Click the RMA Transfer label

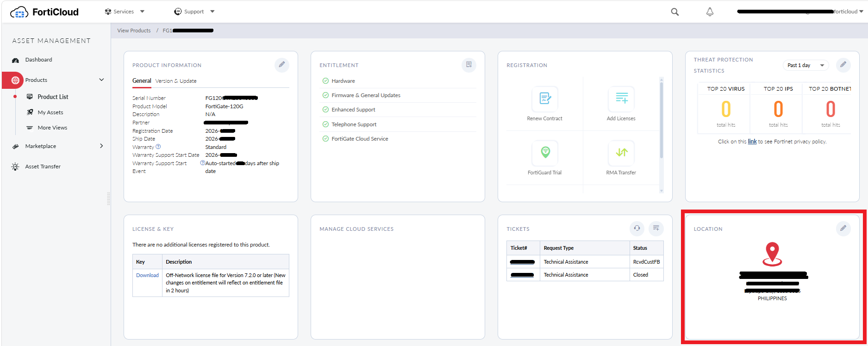pyautogui.click(x=621, y=173)
